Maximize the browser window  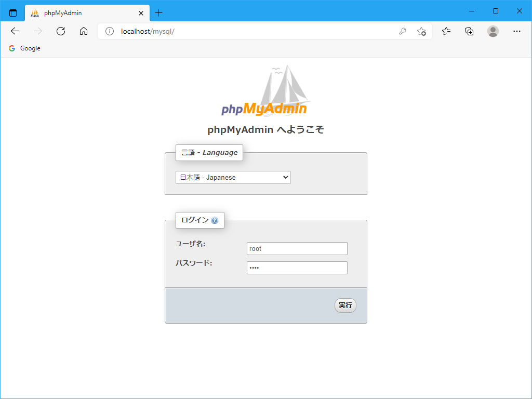[495, 11]
